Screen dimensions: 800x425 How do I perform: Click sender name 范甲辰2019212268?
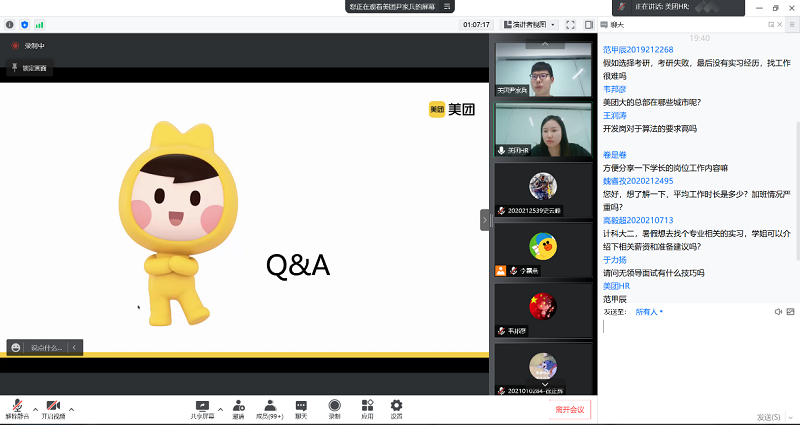pos(638,49)
